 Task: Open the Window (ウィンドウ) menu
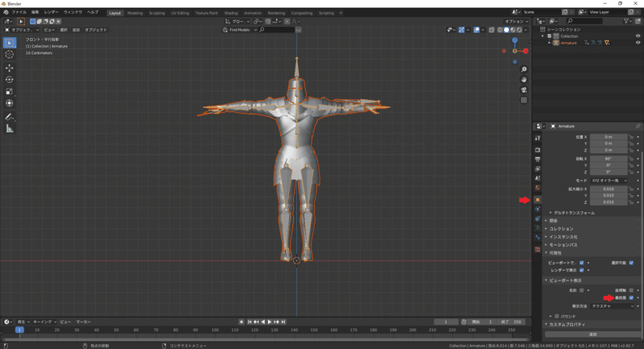click(72, 12)
